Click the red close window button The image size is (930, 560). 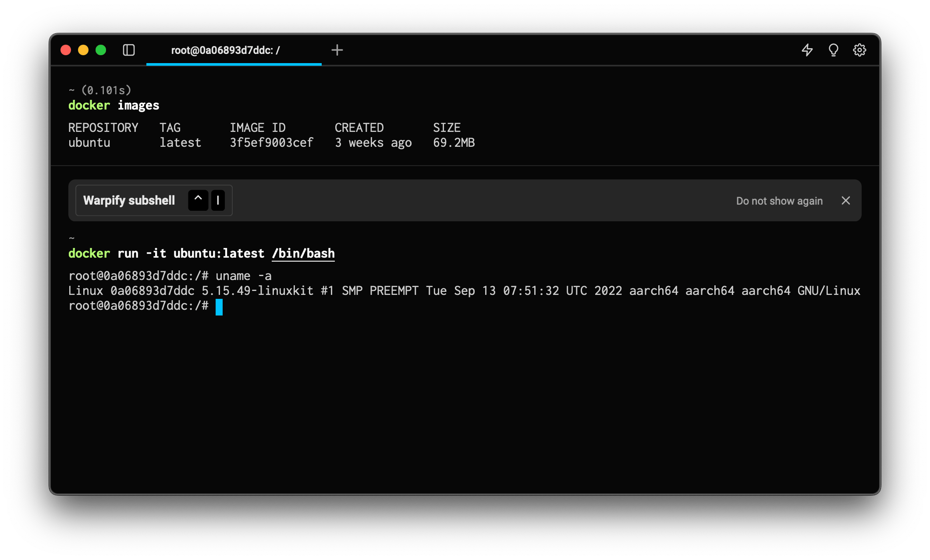[66, 50]
